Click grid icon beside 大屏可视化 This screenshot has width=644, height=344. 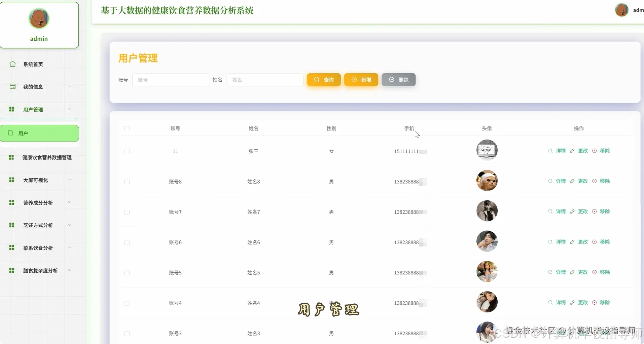coord(12,180)
